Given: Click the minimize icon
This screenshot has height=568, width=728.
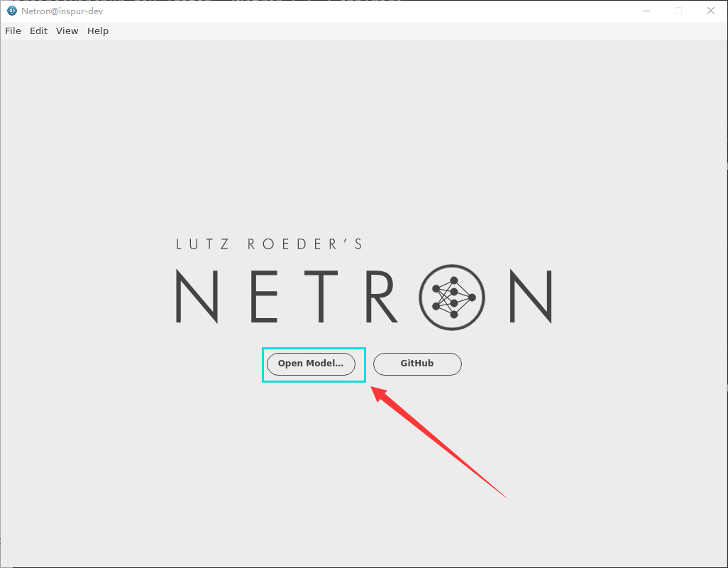Looking at the screenshot, I should [x=646, y=11].
